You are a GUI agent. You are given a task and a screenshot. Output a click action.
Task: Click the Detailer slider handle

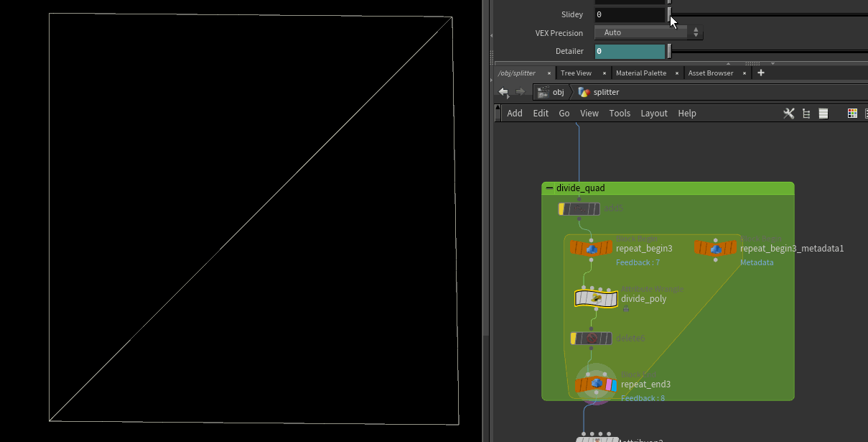click(x=669, y=52)
